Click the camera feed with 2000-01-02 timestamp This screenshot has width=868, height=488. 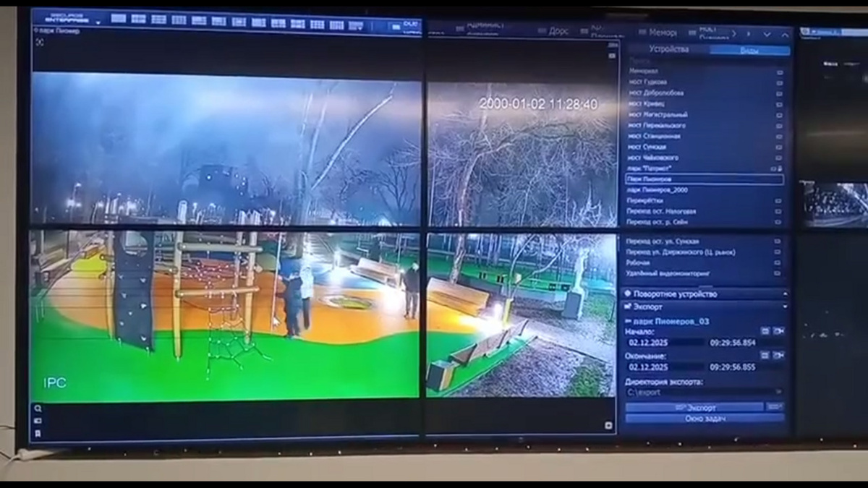click(x=522, y=155)
